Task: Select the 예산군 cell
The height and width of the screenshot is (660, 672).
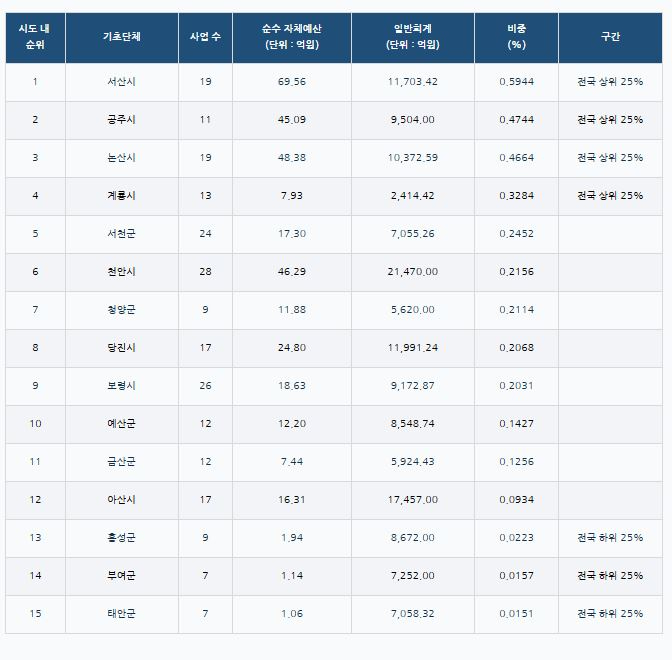Action: click(122, 424)
